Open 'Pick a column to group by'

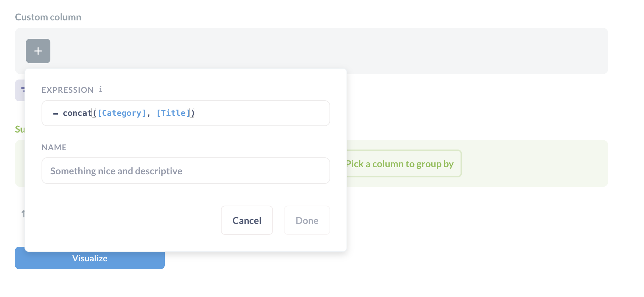point(402,164)
